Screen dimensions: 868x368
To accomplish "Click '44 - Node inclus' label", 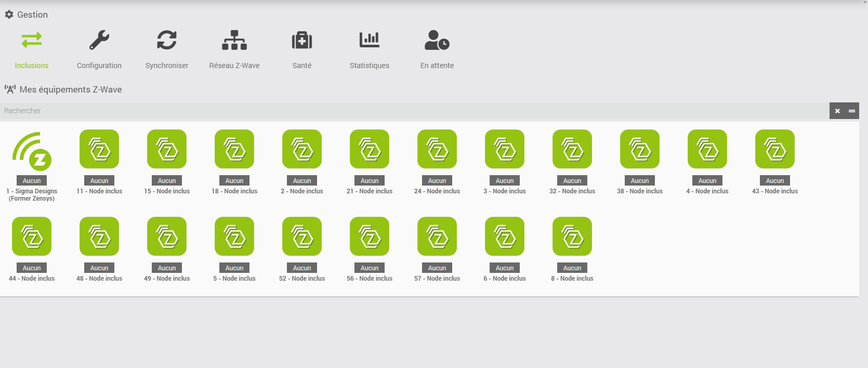I will click(32, 279).
